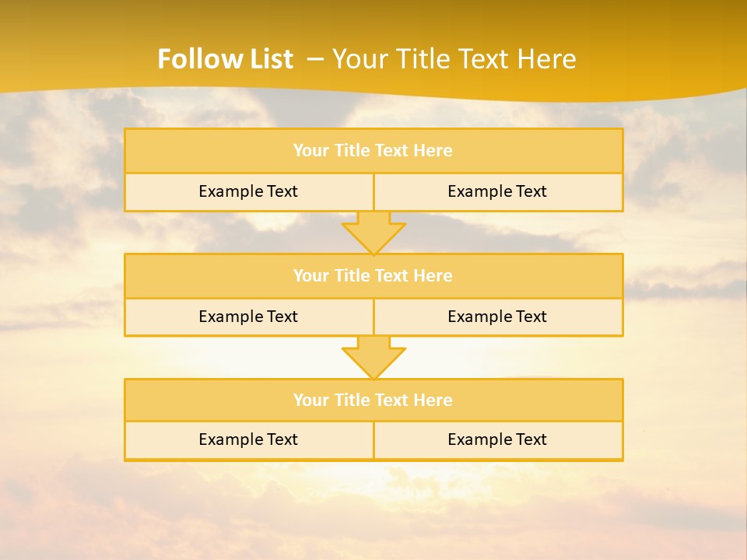Click 'Your Title Text Here' in slide heading
This screenshot has width=747, height=560.
(454, 59)
